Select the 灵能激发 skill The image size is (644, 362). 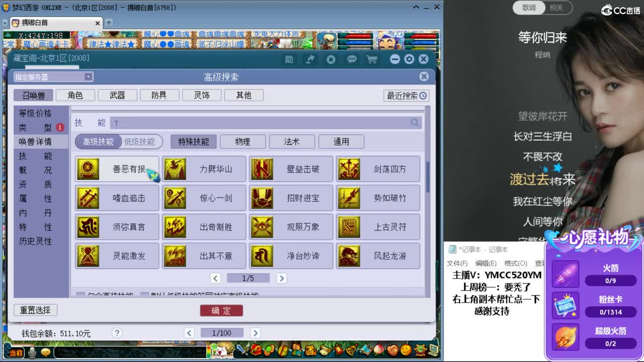(117, 256)
